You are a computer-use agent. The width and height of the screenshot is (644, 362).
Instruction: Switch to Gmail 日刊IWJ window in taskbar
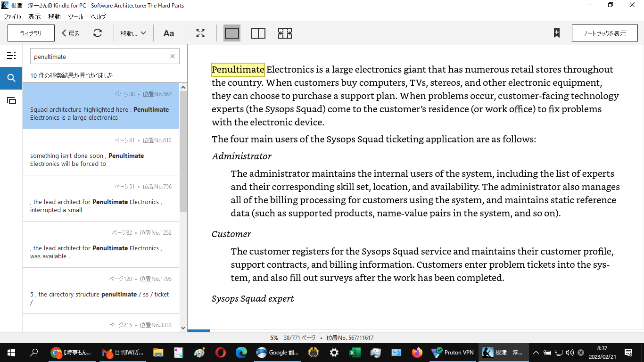[123, 352]
